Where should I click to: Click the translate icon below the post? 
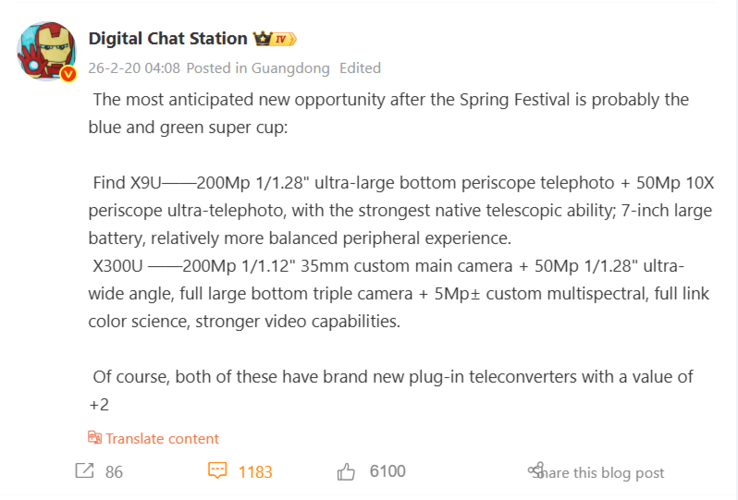[x=95, y=438]
